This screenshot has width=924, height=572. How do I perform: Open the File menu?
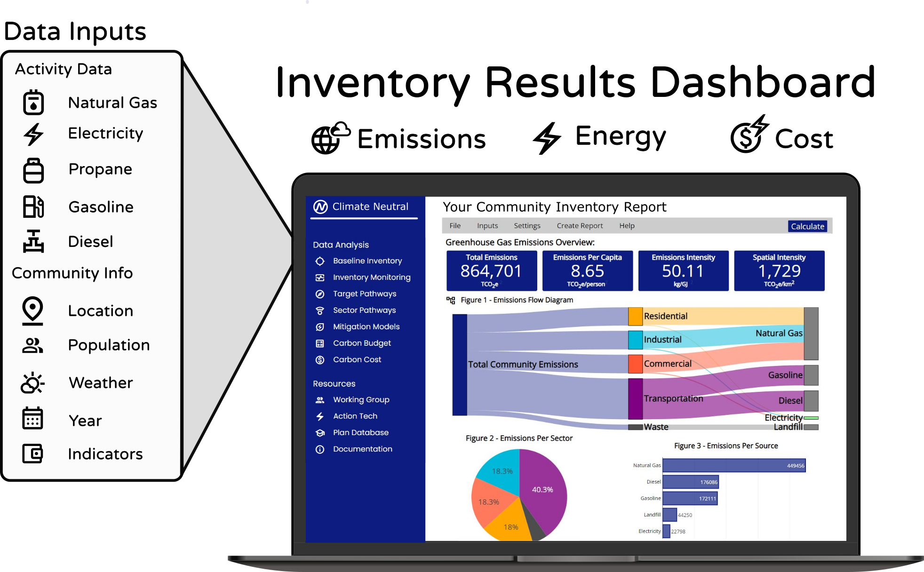click(x=455, y=226)
